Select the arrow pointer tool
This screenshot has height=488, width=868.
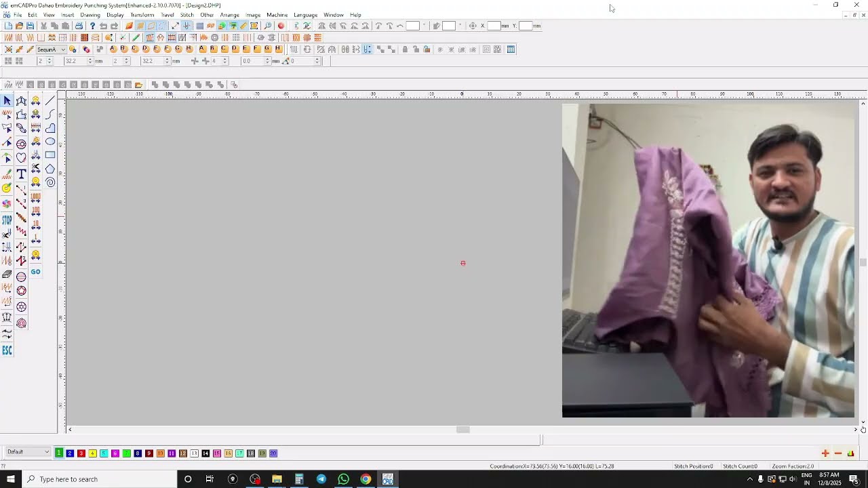tap(7, 100)
